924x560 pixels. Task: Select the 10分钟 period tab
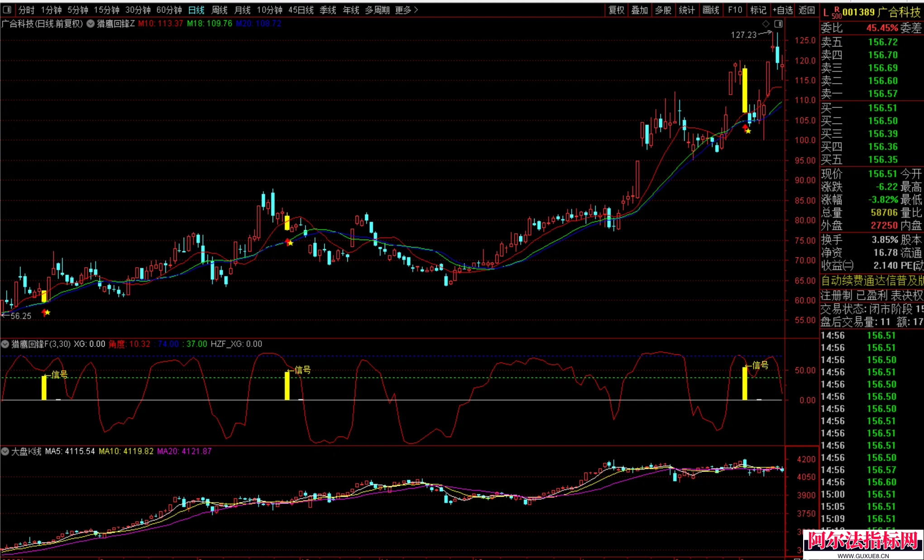point(269,10)
